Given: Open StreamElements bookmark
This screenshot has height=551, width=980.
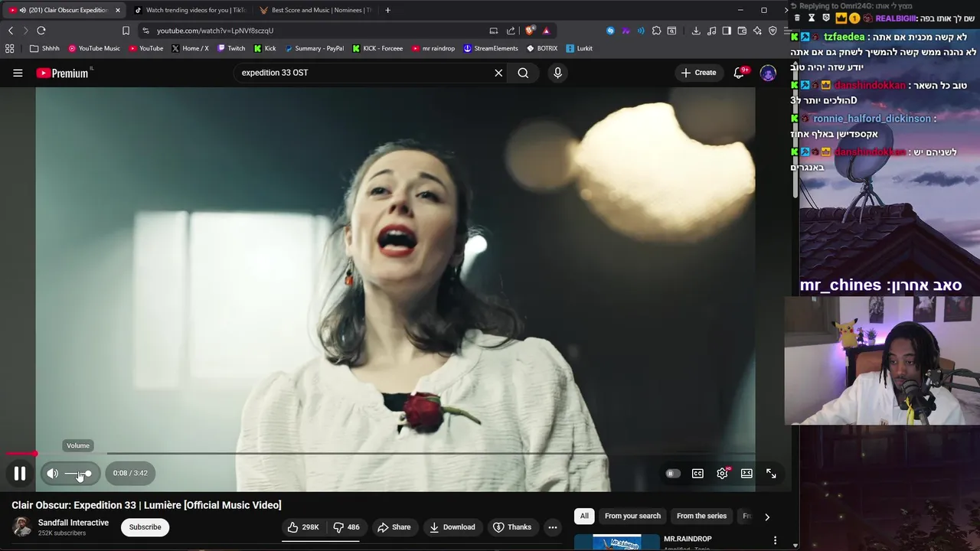Looking at the screenshot, I should 491,48.
